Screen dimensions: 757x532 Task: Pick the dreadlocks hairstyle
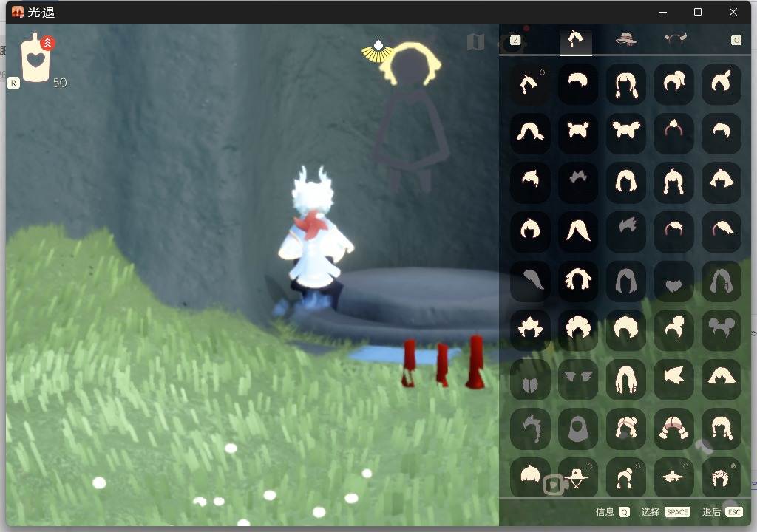[578, 281]
